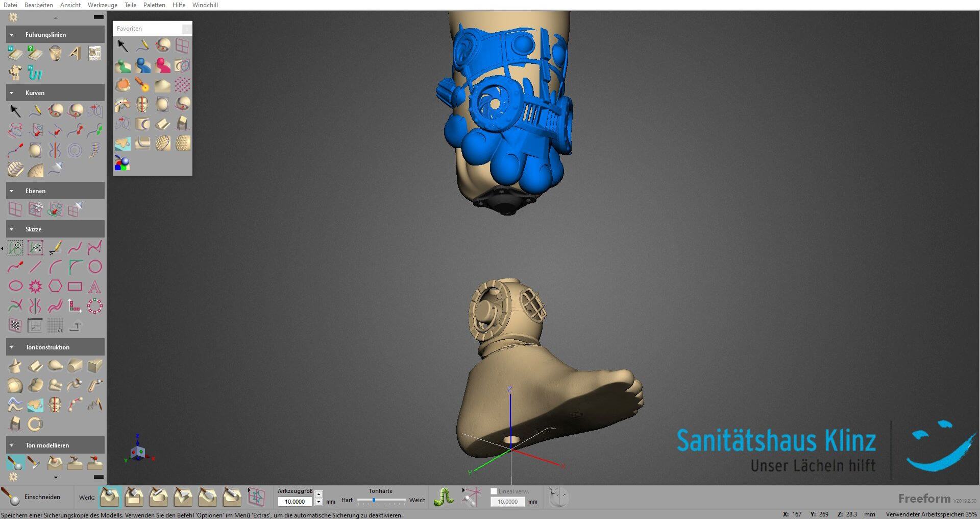Click the pink sketch circle tool
980x519 pixels.
pos(95,267)
